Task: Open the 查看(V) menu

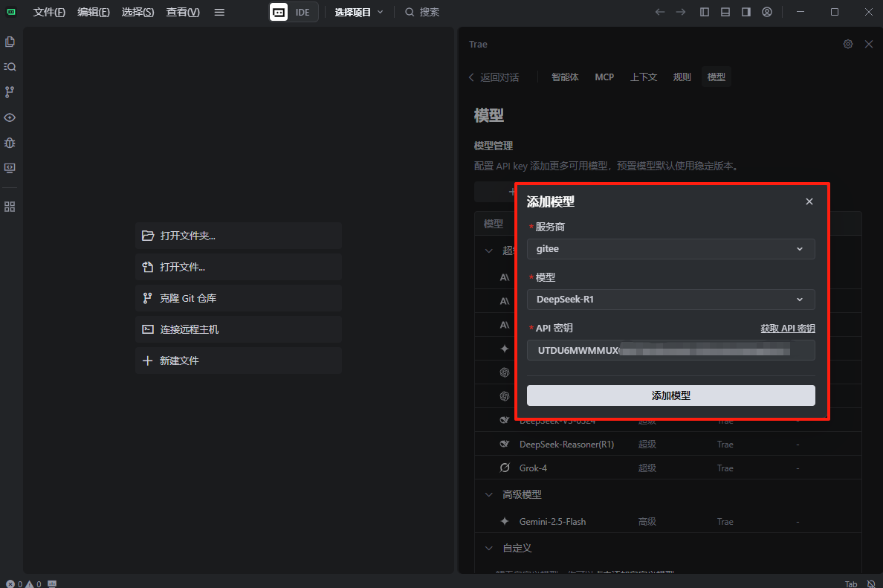Action: (x=182, y=12)
